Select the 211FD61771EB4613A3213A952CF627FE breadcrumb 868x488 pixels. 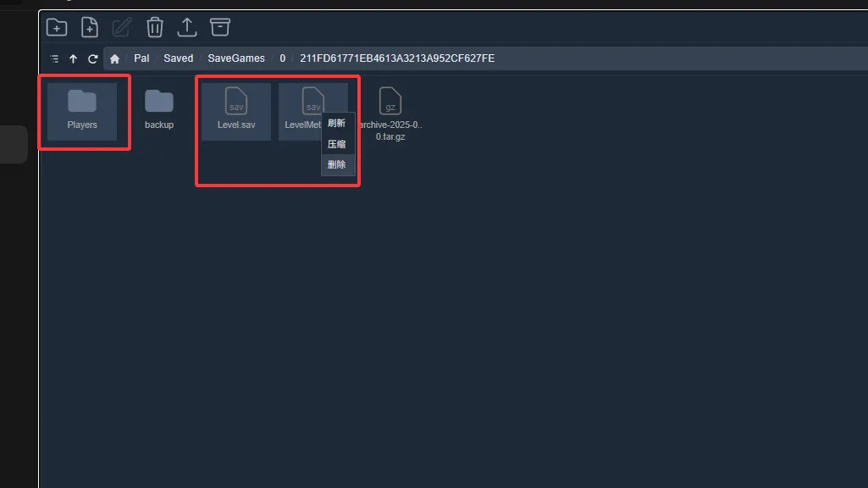pyautogui.click(x=397, y=58)
